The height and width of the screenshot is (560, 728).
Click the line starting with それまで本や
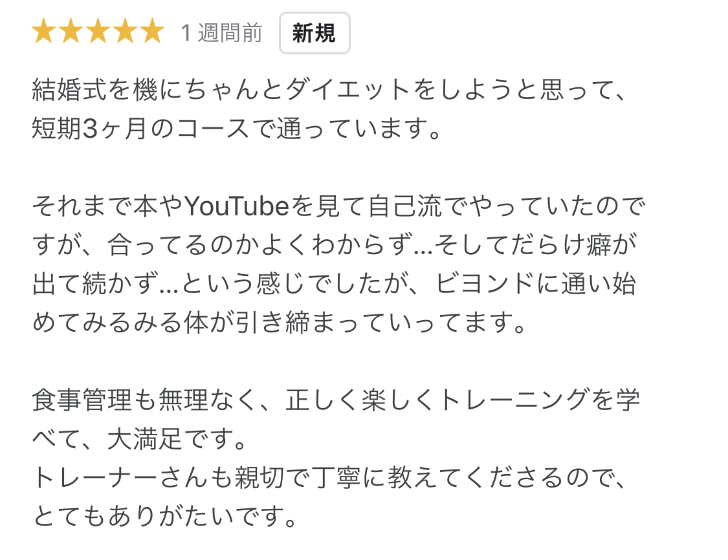[x=339, y=206]
